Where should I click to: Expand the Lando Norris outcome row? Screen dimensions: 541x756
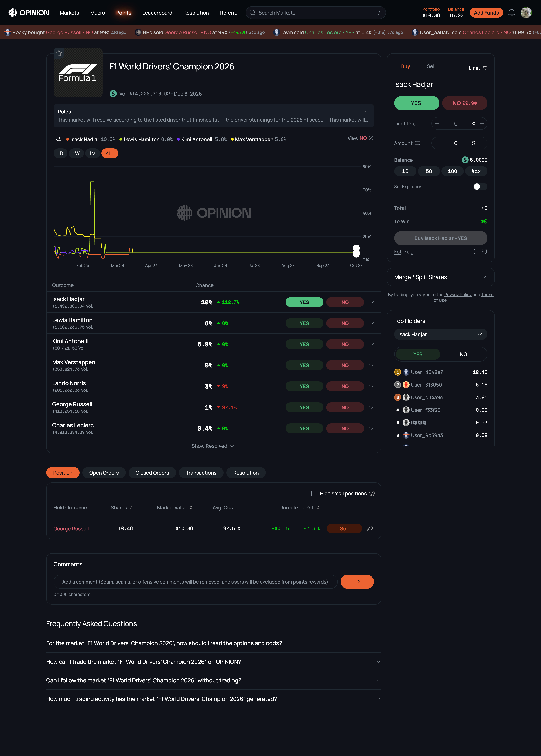click(x=372, y=386)
